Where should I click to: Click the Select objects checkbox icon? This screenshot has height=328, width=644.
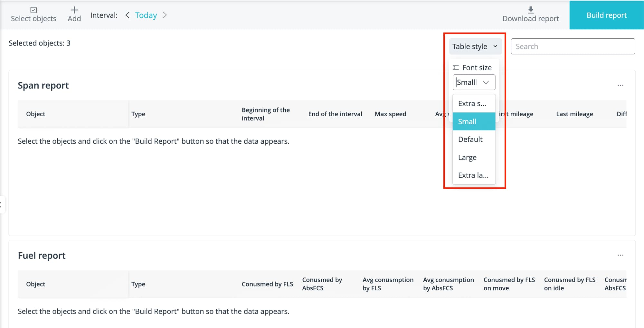(33, 10)
